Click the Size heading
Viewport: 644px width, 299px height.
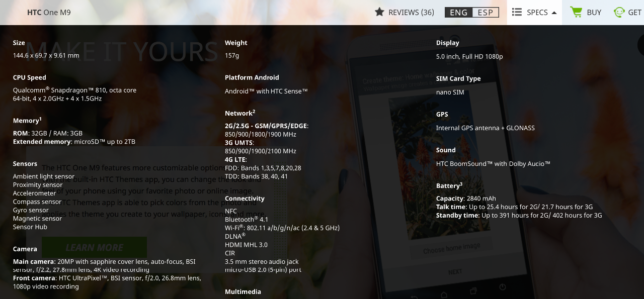point(19,43)
